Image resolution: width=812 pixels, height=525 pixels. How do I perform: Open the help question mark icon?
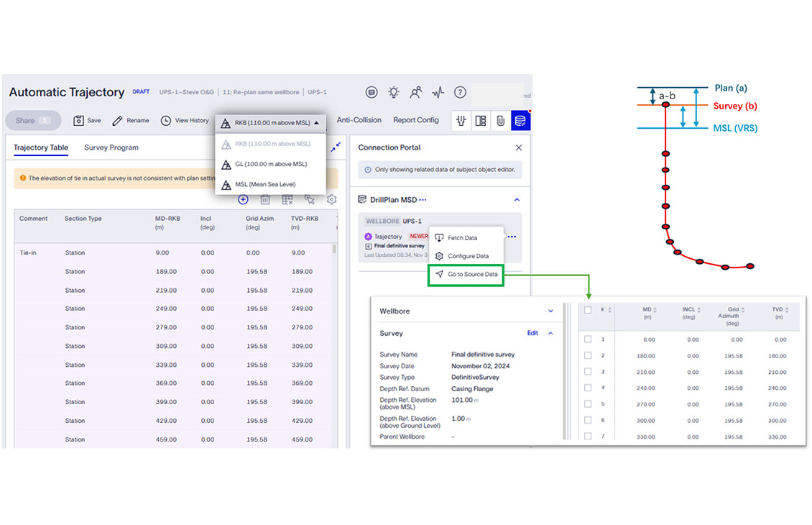tap(460, 92)
